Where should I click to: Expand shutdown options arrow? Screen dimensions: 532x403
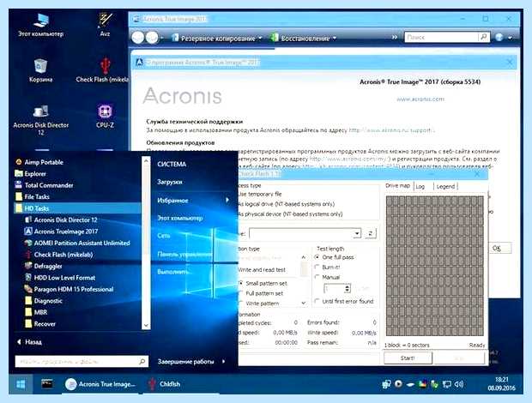pyautogui.click(x=224, y=361)
